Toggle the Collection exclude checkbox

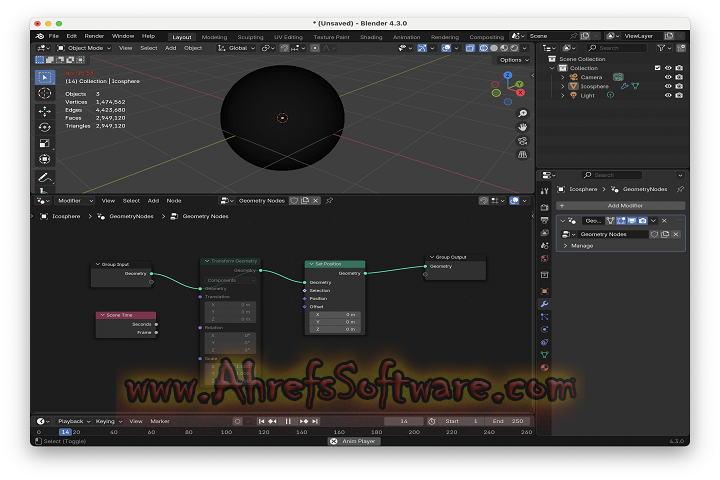(656, 68)
